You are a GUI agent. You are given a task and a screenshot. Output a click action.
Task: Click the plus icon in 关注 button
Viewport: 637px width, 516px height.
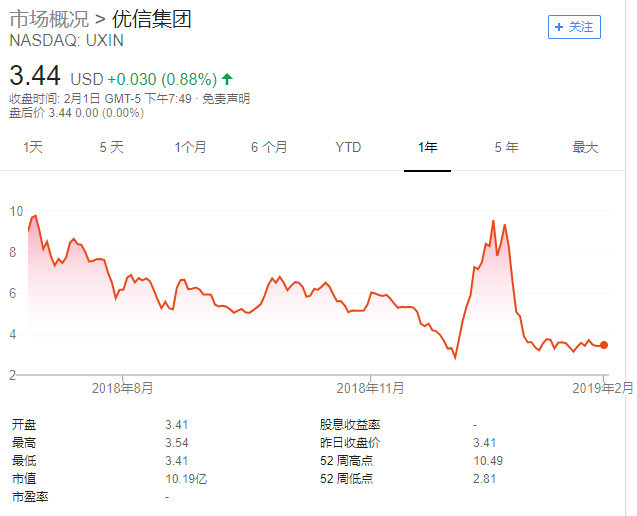click(559, 27)
